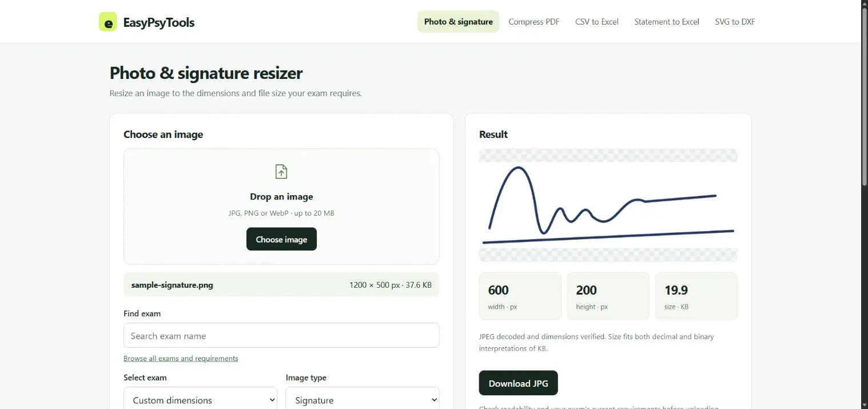Viewport: 868px width, 409px height.
Task: Click the JPG, PNG or WebP size hint
Action: click(281, 213)
